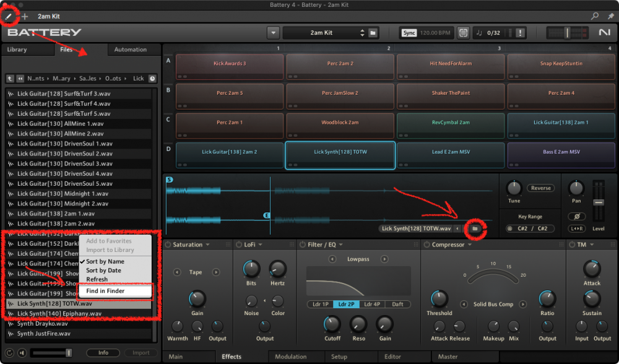Viewport: 619px width, 364px height.
Task: Click the Native Instruments NI logo
Action: click(x=604, y=32)
